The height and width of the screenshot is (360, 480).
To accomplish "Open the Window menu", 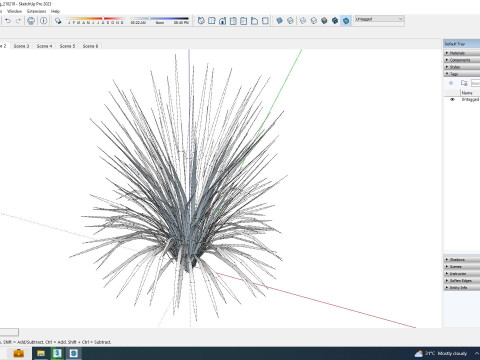I will point(14,11).
